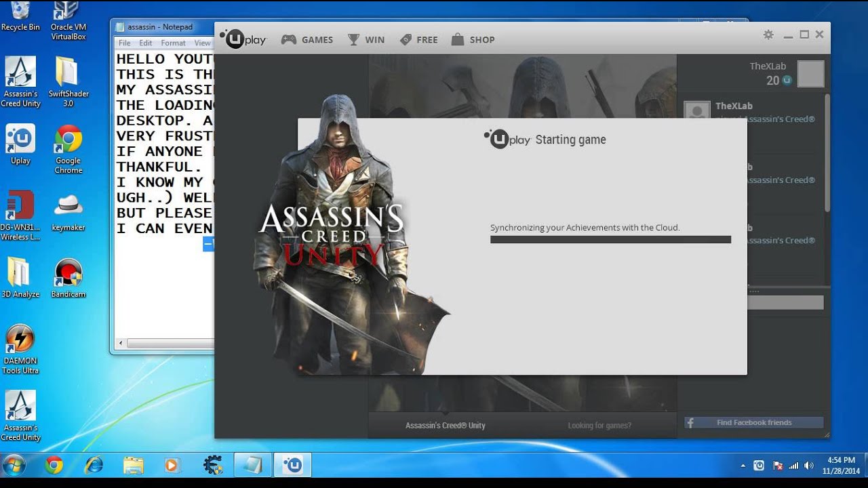The width and height of the screenshot is (868, 488).
Task: Select the Assassin's Creed® Unity game label
Action: pos(446,426)
